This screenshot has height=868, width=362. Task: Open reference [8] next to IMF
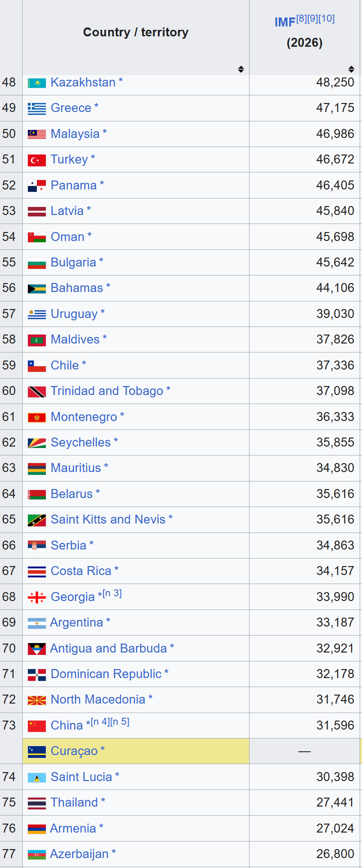tap(302, 18)
